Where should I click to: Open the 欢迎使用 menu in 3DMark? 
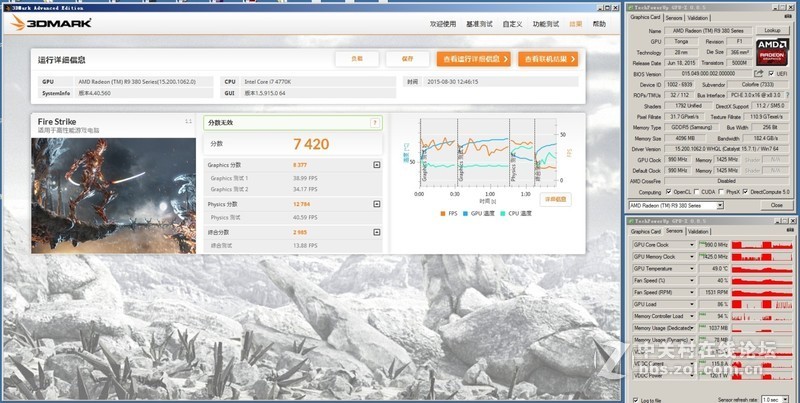(443, 24)
